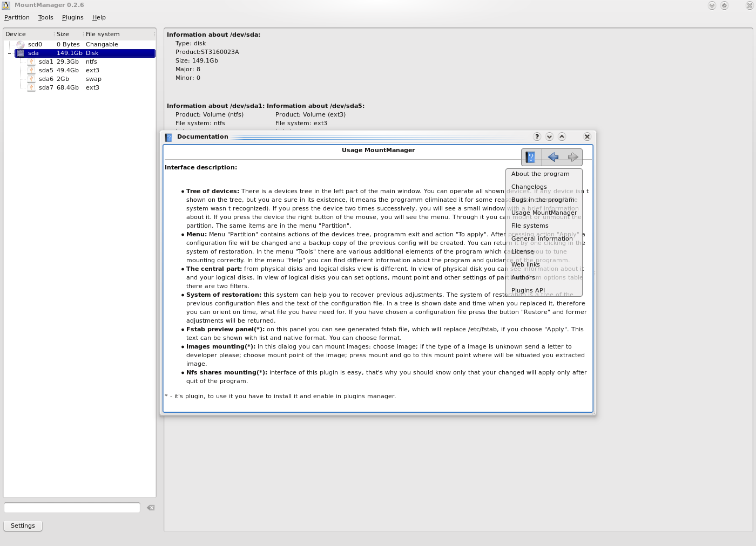This screenshot has height=546, width=756.
Task: Open the Partition menu
Action: click(x=17, y=17)
